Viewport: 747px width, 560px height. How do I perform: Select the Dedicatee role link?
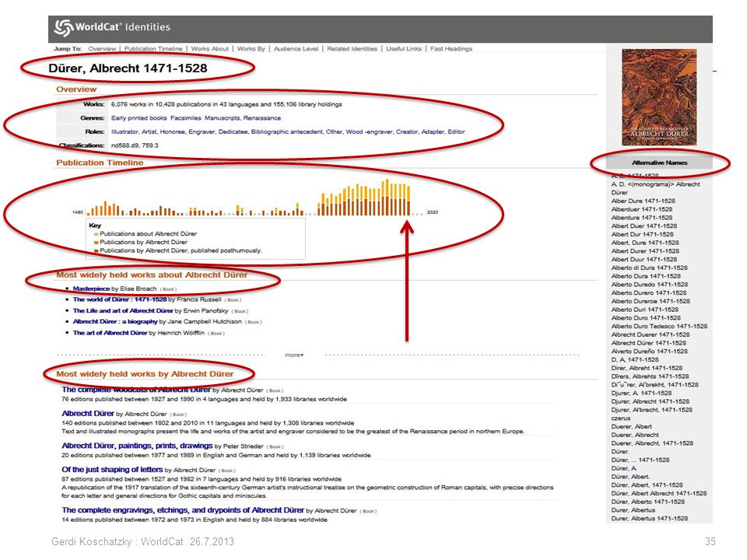233,132
